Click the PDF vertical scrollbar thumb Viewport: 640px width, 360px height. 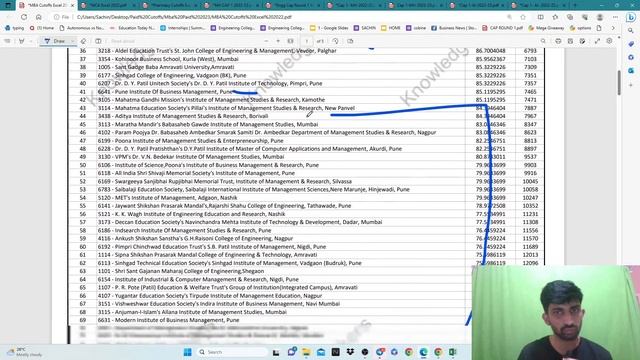(619, 82)
